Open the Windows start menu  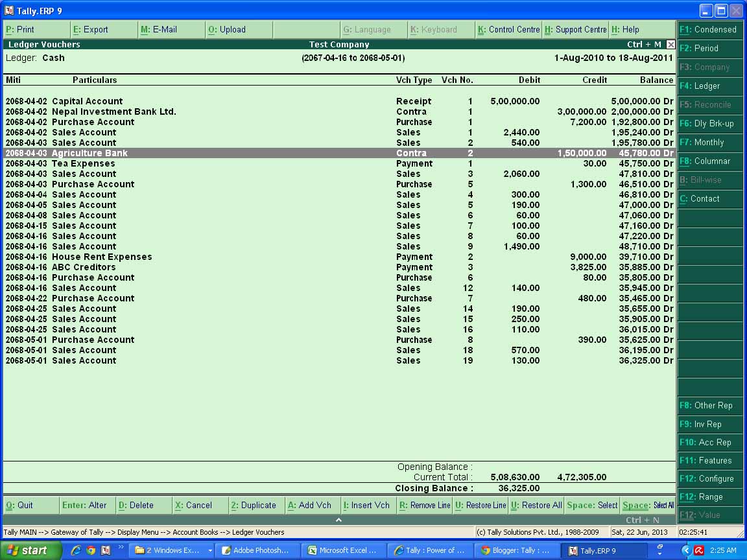(x=31, y=550)
